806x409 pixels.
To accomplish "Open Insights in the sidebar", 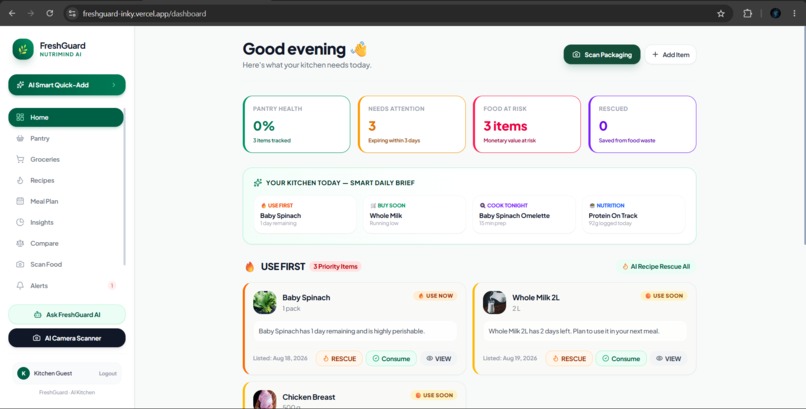I will 66,222.
